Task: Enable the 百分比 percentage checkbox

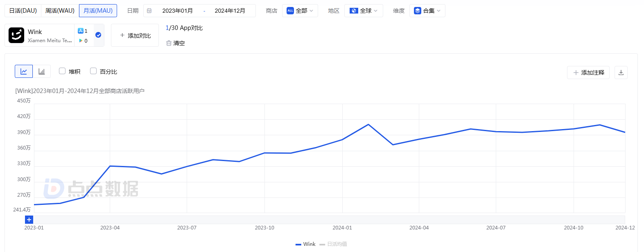Action: point(93,71)
